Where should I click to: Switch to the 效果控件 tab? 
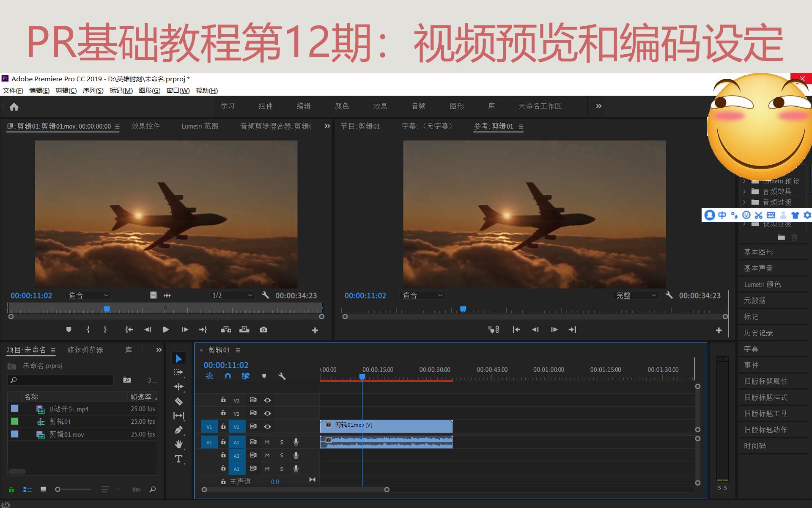click(x=145, y=126)
